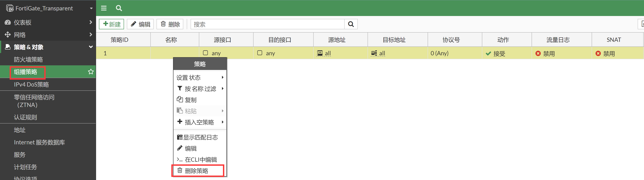Image resolution: width=644 pixels, height=180 pixels.
Task: Collapse the 策略 & 对象 section
Action: (x=91, y=47)
